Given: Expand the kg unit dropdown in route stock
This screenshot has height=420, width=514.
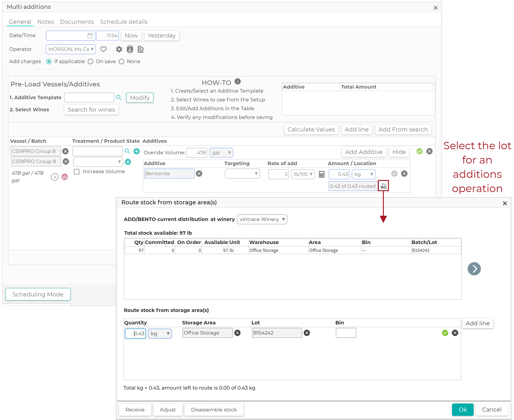Looking at the screenshot, I should [168, 333].
